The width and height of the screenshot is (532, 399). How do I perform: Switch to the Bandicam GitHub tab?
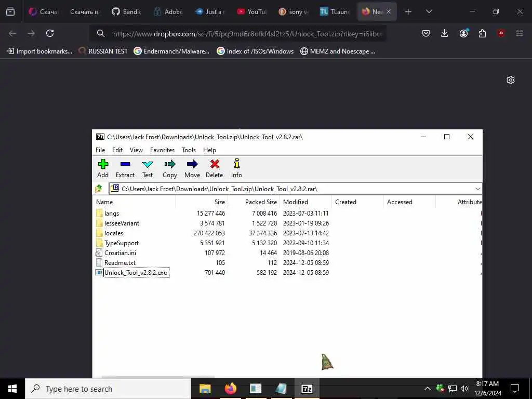coord(127,12)
